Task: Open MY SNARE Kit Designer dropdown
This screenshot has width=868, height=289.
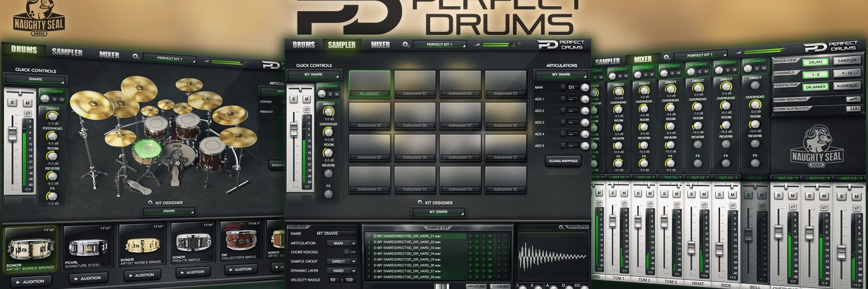Action: (x=439, y=211)
